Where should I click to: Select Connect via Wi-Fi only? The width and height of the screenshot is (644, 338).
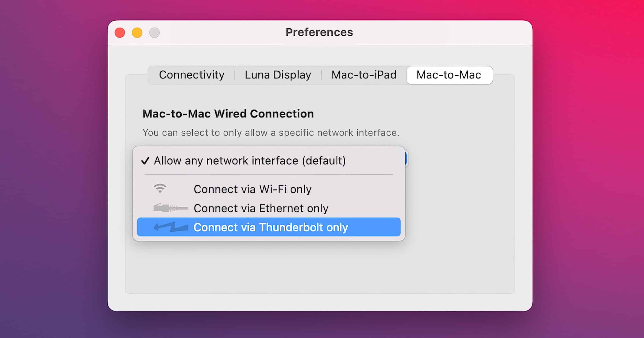[252, 189]
